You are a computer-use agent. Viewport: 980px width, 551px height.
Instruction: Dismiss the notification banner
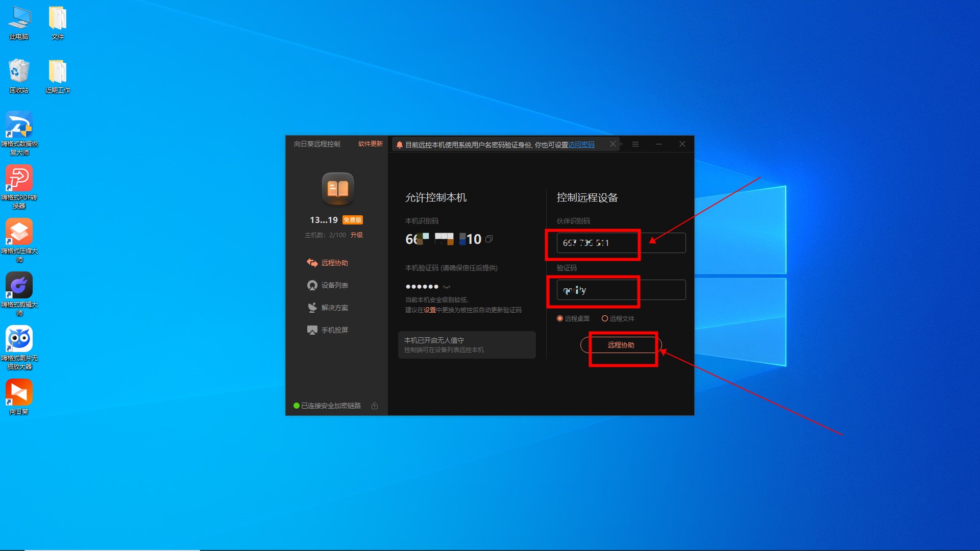pos(612,144)
